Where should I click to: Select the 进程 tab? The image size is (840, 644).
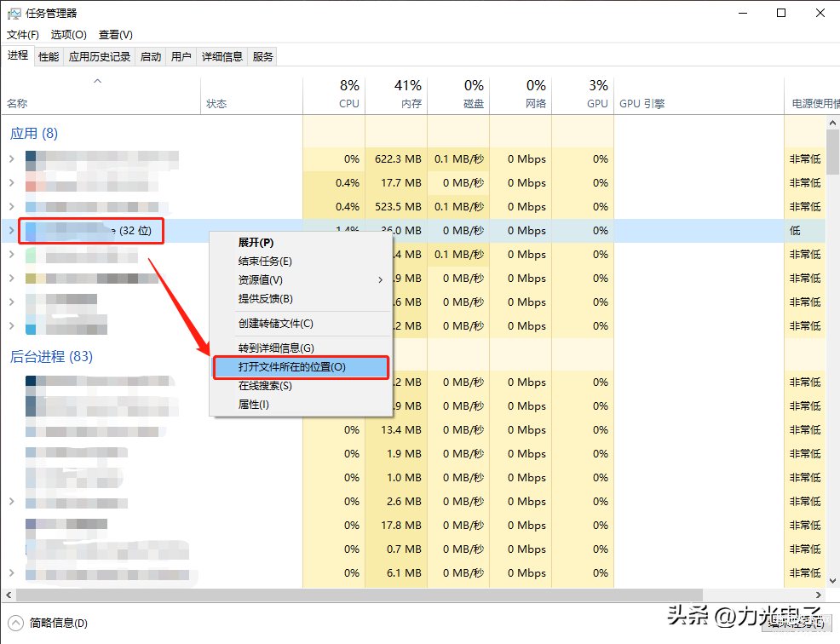point(18,55)
